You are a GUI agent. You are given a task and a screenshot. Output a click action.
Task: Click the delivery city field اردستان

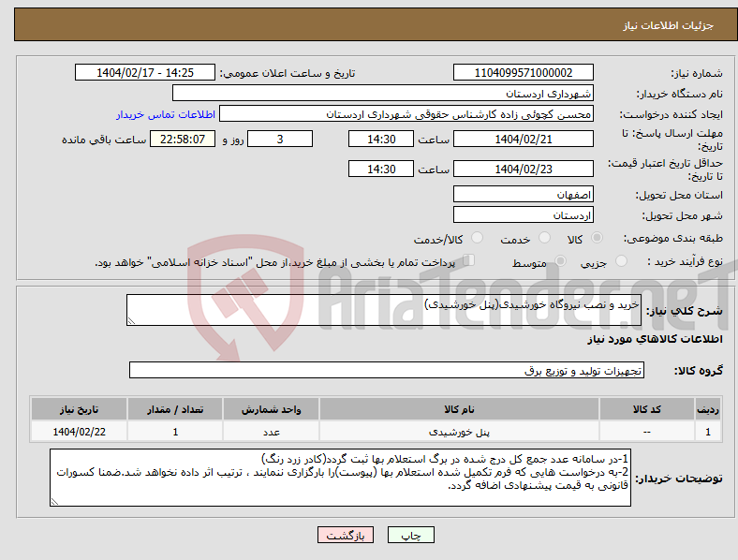(x=524, y=215)
